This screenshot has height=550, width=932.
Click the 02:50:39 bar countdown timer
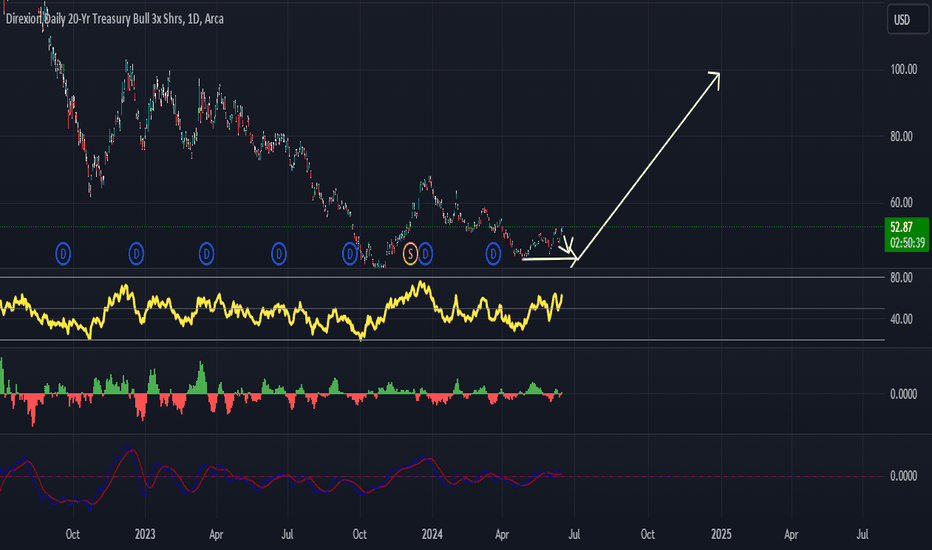[x=907, y=243]
